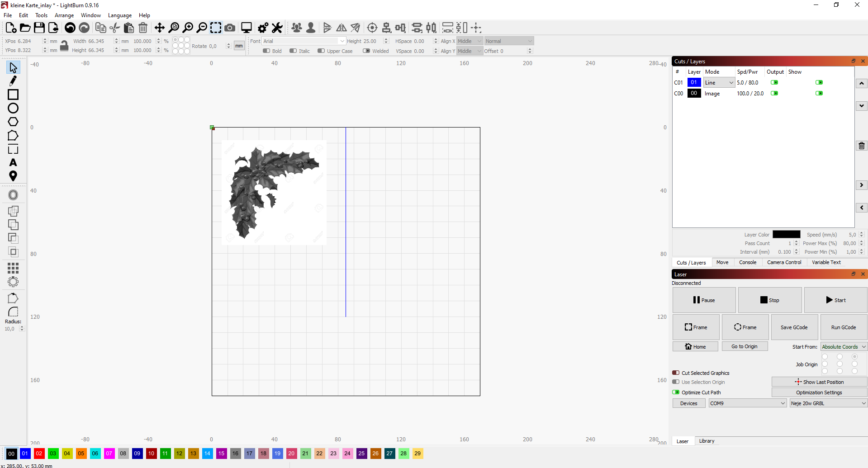Image resolution: width=868 pixels, height=468 pixels.
Task: Open the Font dropdown
Action: (304, 41)
